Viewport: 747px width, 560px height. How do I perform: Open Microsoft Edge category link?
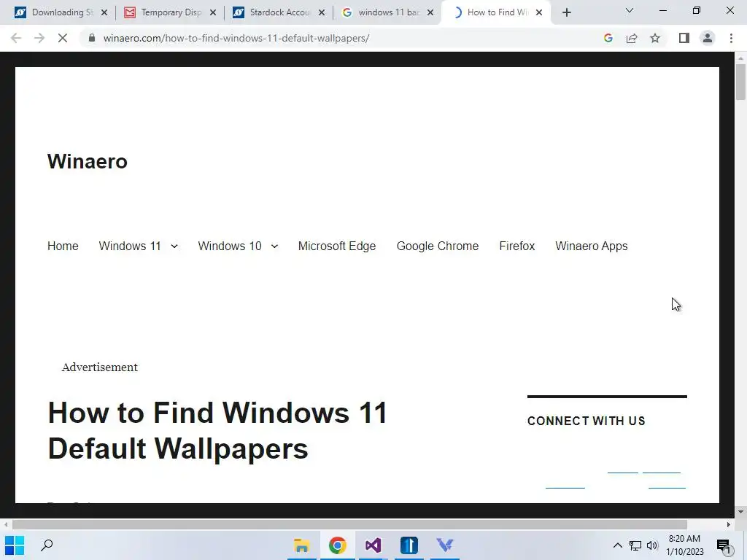coord(337,246)
